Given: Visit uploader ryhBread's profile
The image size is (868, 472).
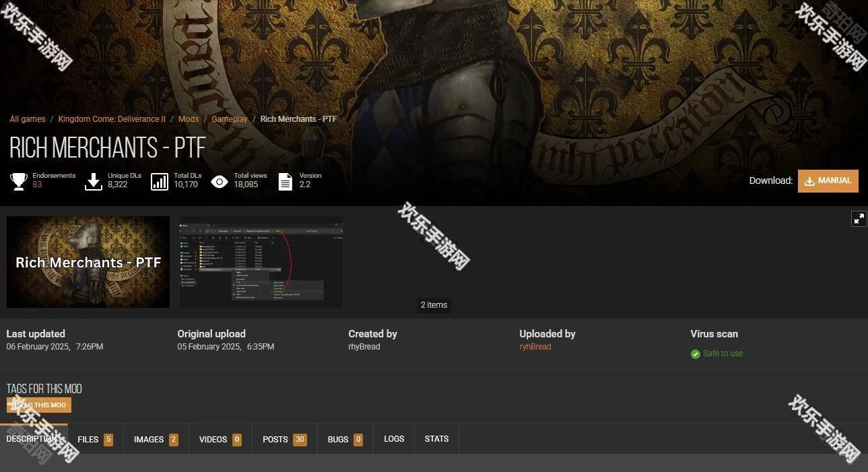Looking at the screenshot, I should tap(535, 347).
